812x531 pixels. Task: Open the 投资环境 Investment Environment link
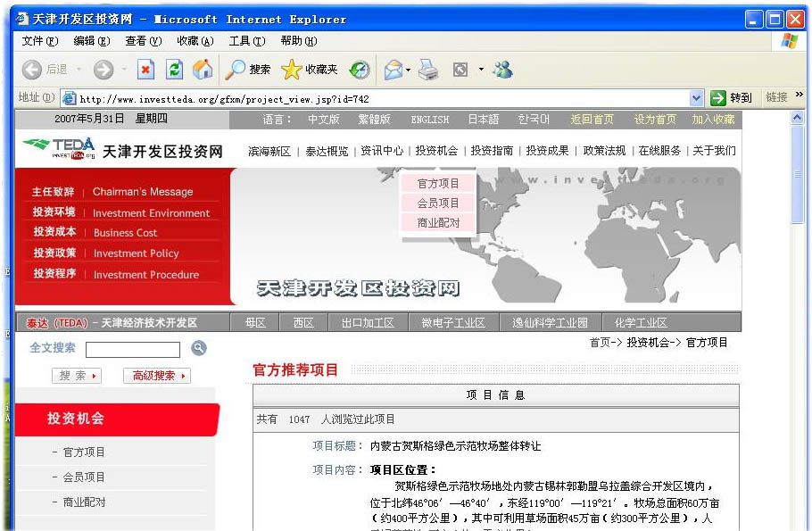[121, 212]
